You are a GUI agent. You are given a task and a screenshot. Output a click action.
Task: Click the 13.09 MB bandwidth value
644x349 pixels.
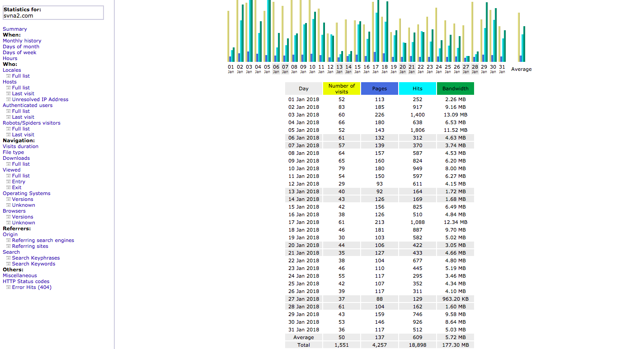pos(456,115)
